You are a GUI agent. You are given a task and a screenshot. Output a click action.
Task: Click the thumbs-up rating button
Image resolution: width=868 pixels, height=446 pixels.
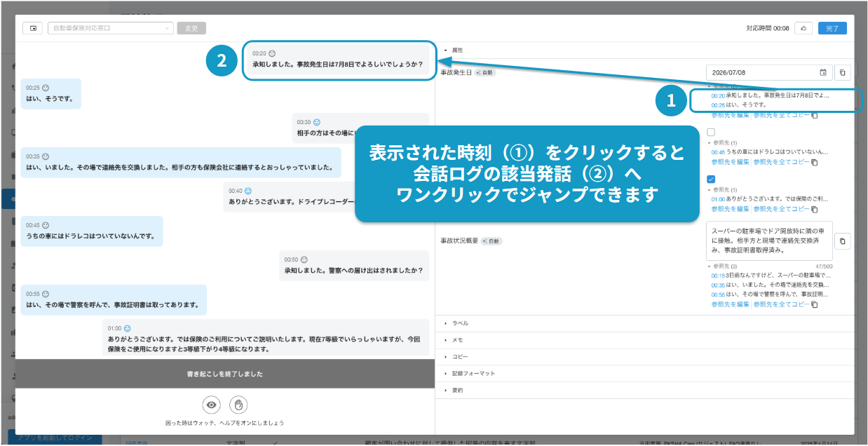tap(803, 28)
